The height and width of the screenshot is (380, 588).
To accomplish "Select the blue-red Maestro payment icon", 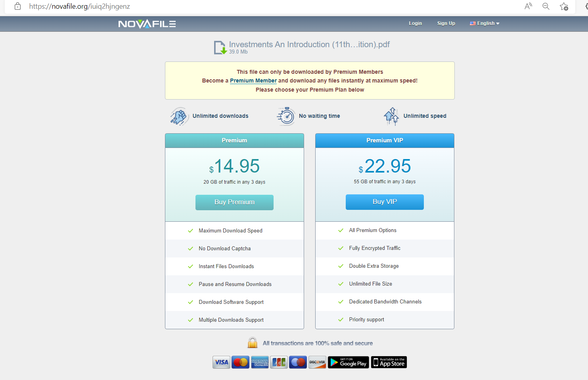I will 298,362.
